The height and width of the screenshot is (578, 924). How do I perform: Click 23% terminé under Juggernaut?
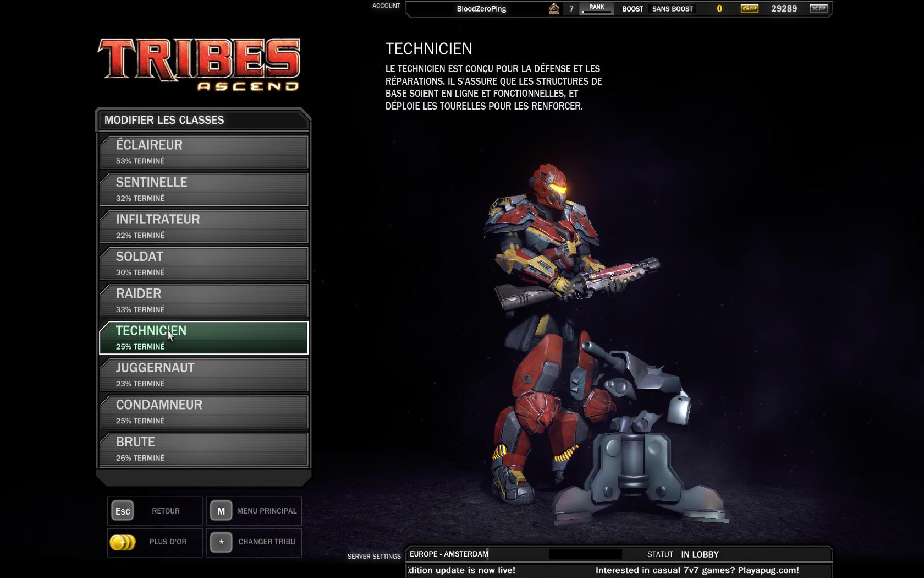tap(140, 384)
